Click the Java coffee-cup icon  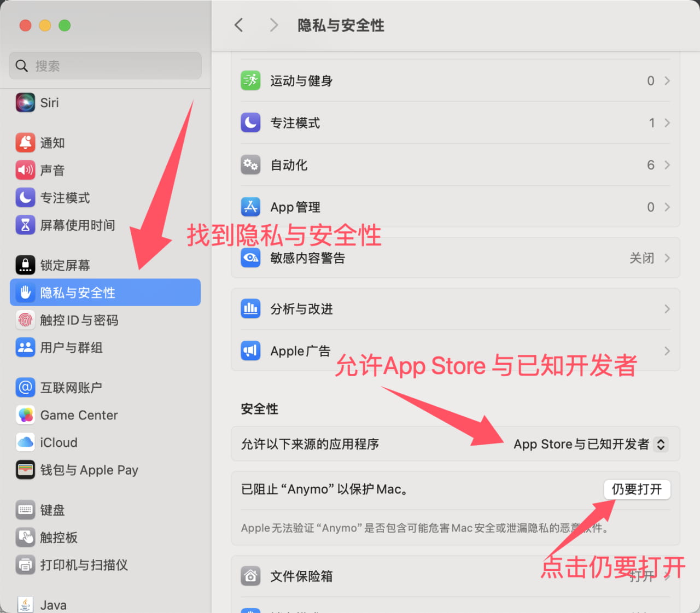pyautogui.click(x=25, y=603)
